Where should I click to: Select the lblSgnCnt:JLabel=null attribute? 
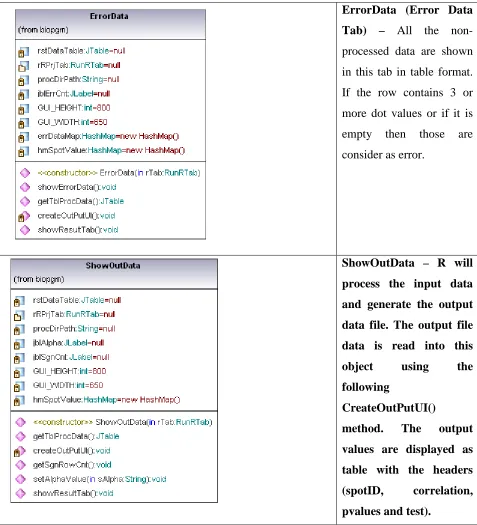(x=71, y=357)
